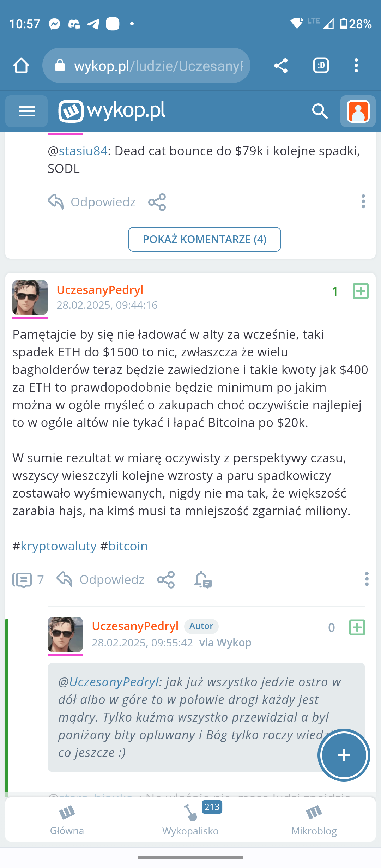
Task: Open the #kryptowaluty hashtag link
Action: (58, 546)
